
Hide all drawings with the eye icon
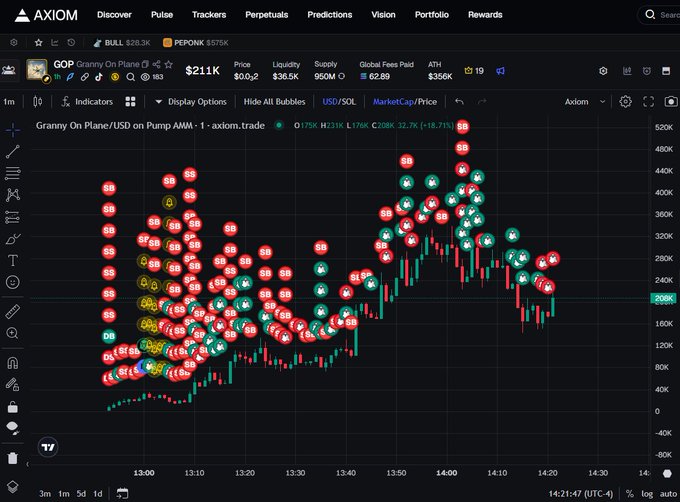13,428
